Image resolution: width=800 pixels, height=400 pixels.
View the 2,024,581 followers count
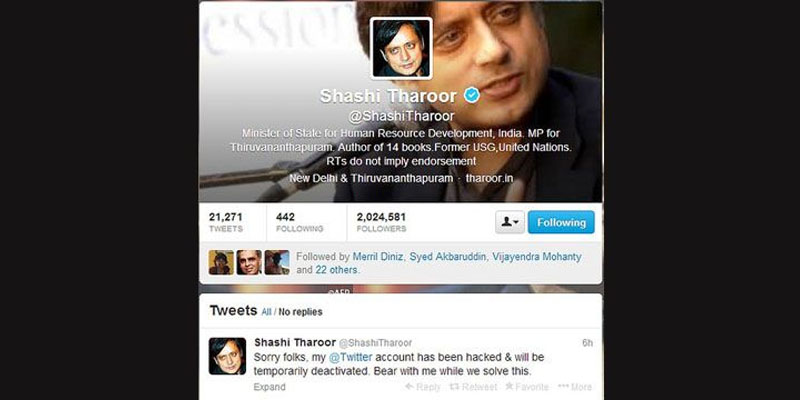(381, 222)
